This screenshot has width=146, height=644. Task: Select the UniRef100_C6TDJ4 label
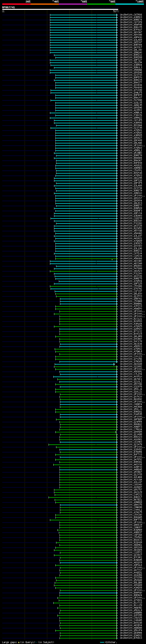[x=131, y=254]
